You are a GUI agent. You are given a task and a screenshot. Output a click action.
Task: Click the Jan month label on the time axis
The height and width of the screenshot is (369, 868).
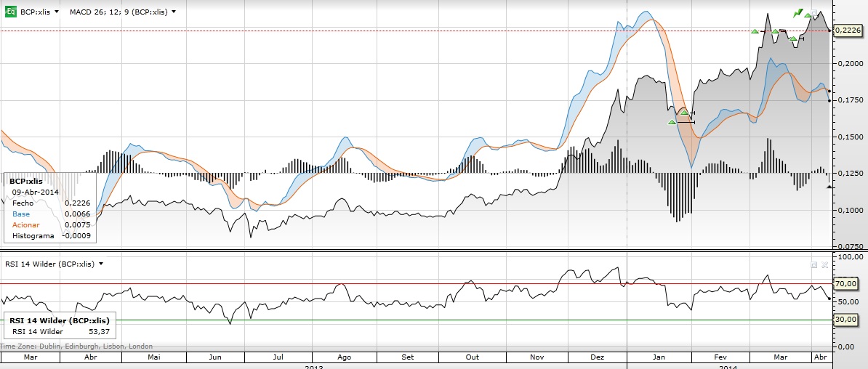tap(659, 357)
